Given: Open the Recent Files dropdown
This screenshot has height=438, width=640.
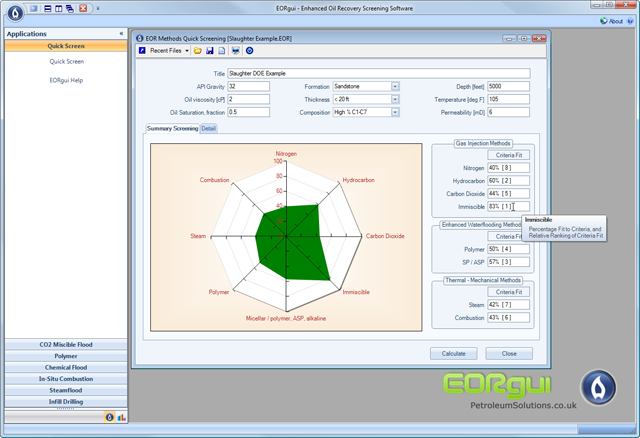Looking at the screenshot, I should click(169, 51).
